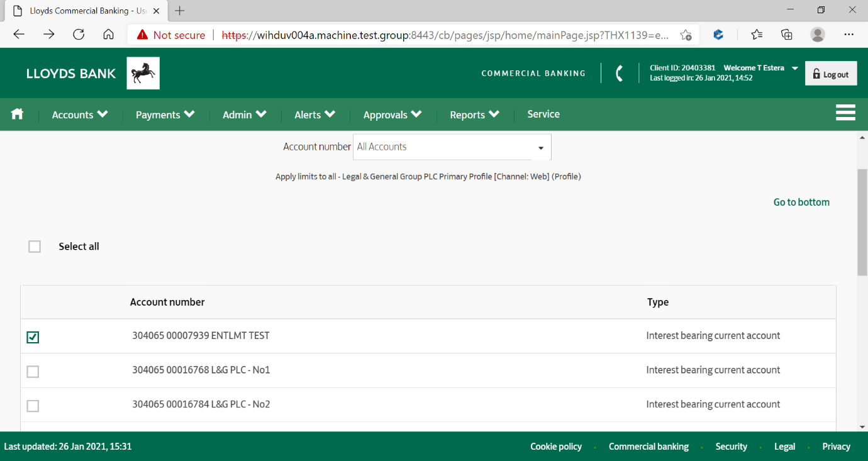Check the L&G PLC - No1 account checkbox
Image resolution: width=868 pixels, height=461 pixels.
pyautogui.click(x=33, y=372)
